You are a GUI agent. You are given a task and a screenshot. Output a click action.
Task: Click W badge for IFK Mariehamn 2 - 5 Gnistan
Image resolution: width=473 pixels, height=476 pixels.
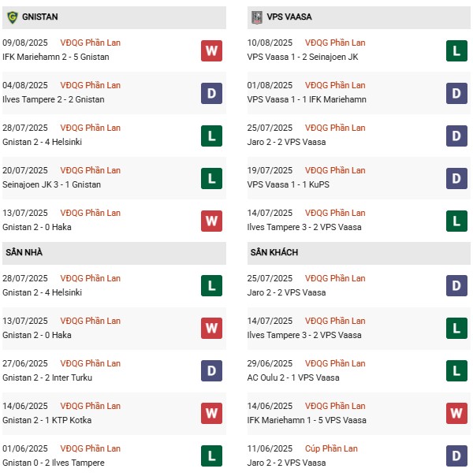[211, 51]
